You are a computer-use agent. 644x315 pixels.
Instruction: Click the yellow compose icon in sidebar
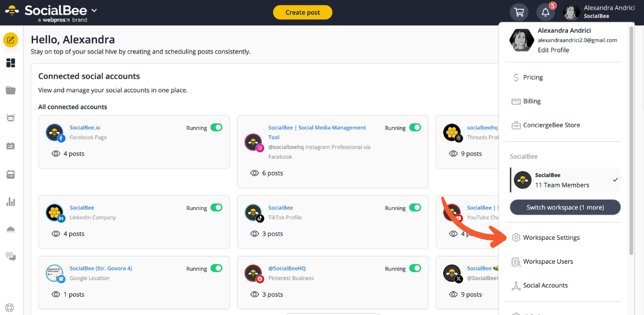[x=11, y=40]
